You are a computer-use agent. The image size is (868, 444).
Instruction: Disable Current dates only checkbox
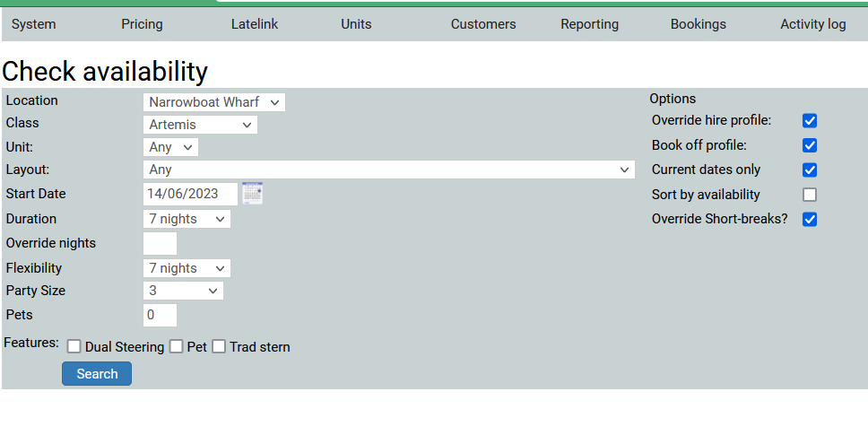(810, 170)
